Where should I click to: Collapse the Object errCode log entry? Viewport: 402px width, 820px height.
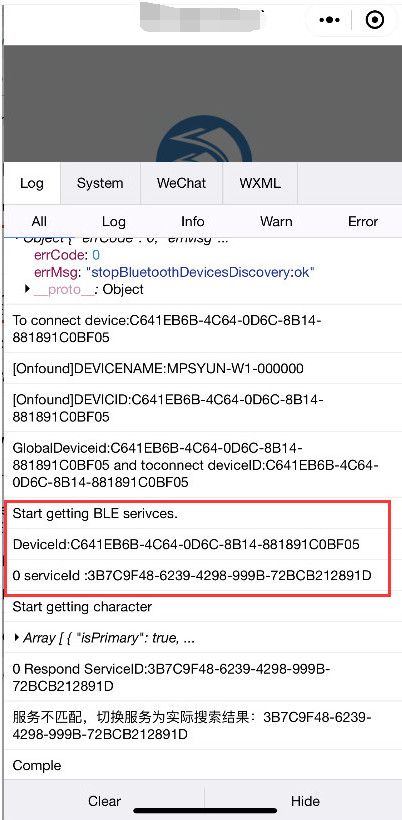tap(18, 240)
